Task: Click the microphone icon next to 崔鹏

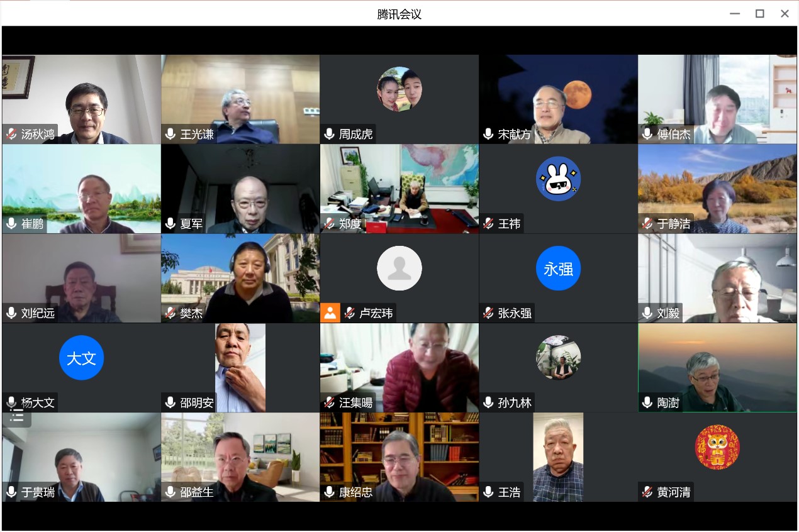Action: pyautogui.click(x=11, y=223)
